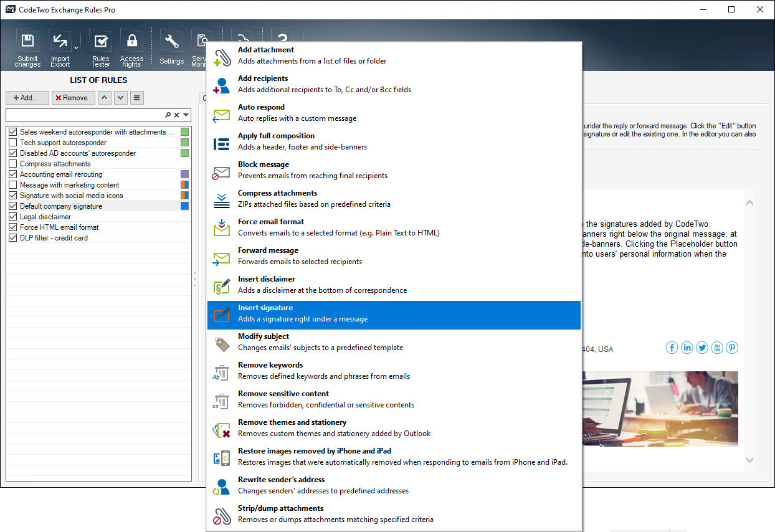Uncheck the Legal disclaimer rule

(13, 217)
